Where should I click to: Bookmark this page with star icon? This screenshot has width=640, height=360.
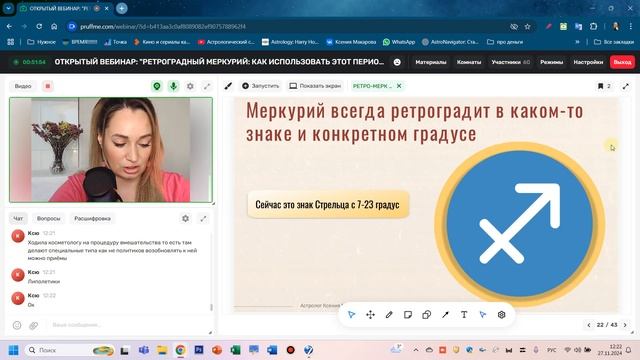click(x=527, y=27)
